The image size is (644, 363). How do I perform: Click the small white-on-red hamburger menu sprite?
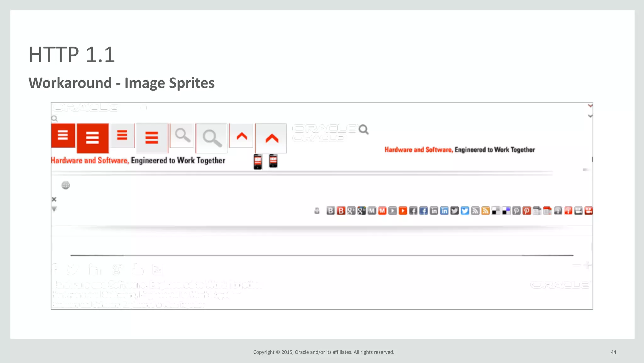point(63,135)
